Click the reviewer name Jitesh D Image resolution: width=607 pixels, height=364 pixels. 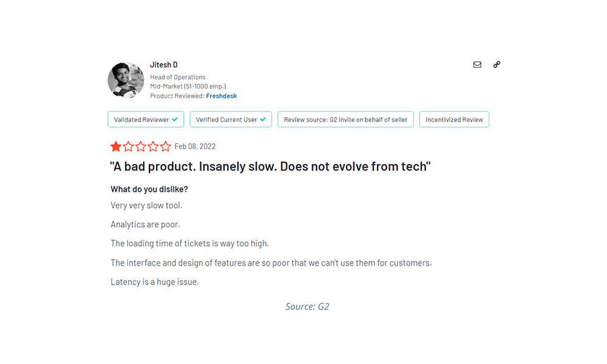click(x=163, y=64)
